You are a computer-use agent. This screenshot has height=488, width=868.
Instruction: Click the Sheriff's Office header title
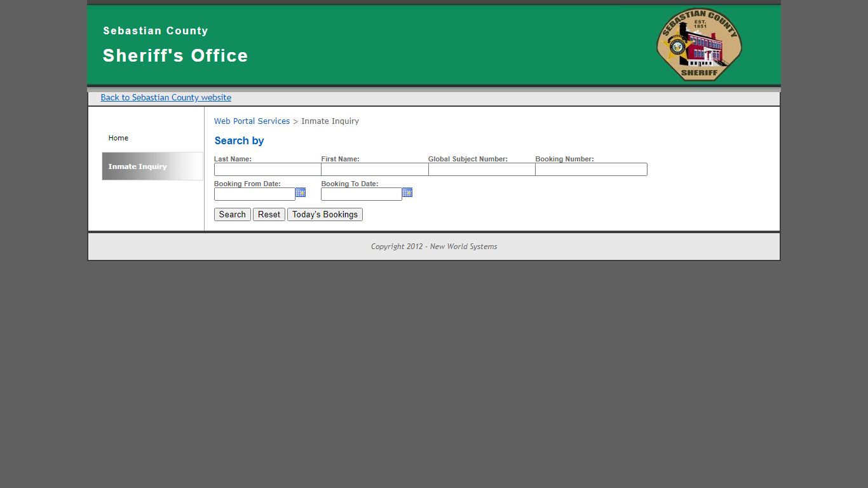point(175,56)
